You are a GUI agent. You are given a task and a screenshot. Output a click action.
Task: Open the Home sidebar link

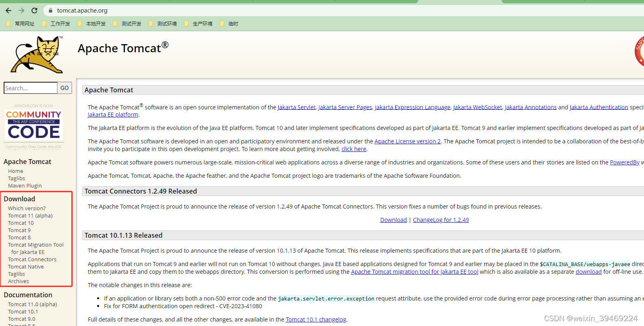pyautogui.click(x=16, y=171)
